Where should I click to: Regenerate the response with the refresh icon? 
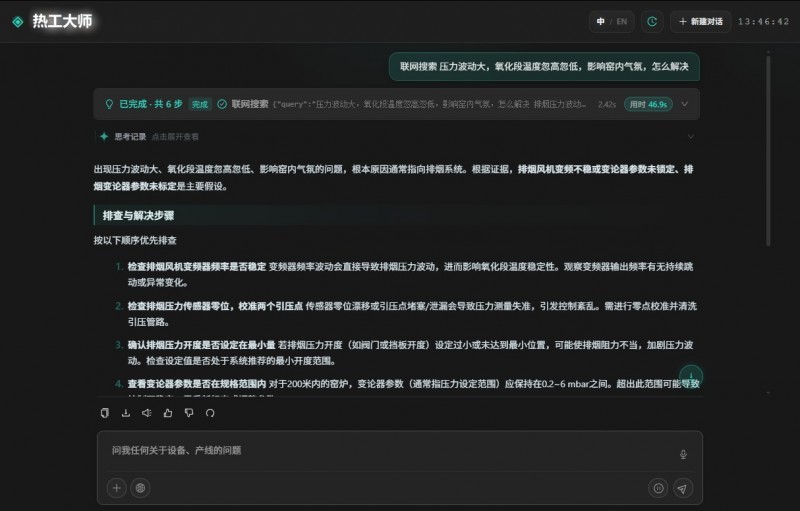pos(210,413)
